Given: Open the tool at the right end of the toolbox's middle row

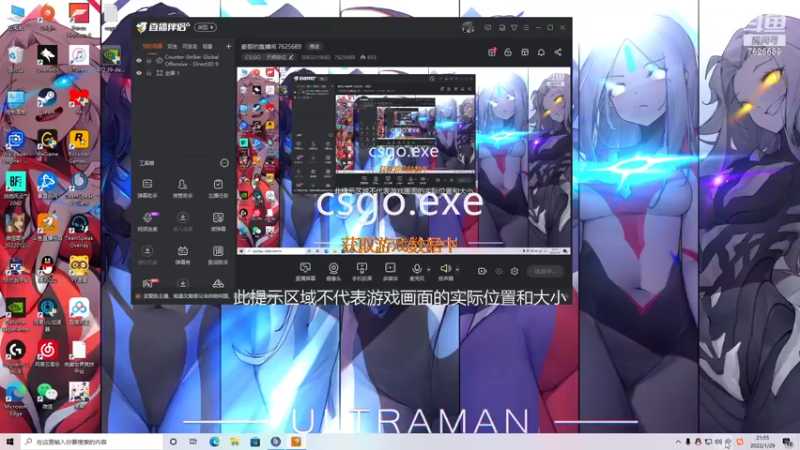Looking at the screenshot, I should (x=218, y=221).
